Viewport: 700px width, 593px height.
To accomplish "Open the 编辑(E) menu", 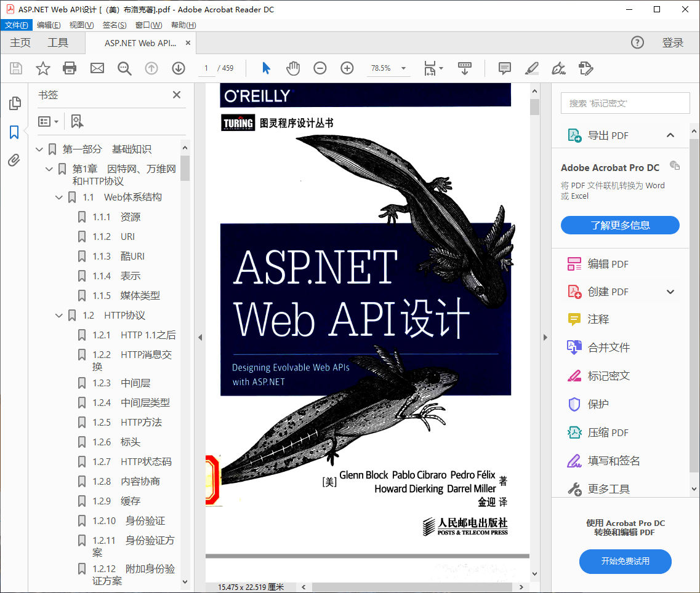I will [x=49, y=25].
